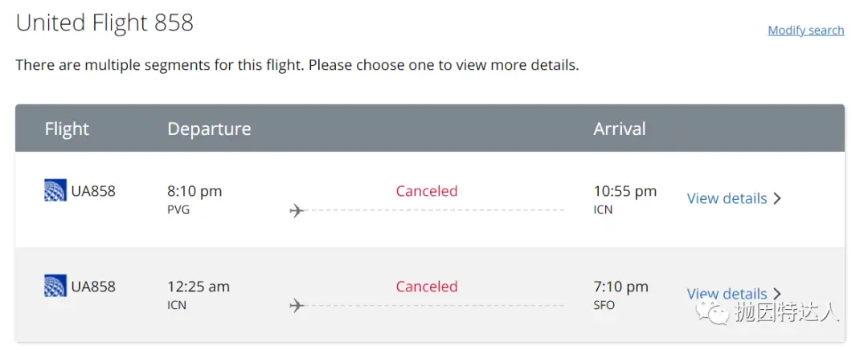
Task: Click United logo in the PVG departure row
Action: pyautogui.click(x=55, y=191)
